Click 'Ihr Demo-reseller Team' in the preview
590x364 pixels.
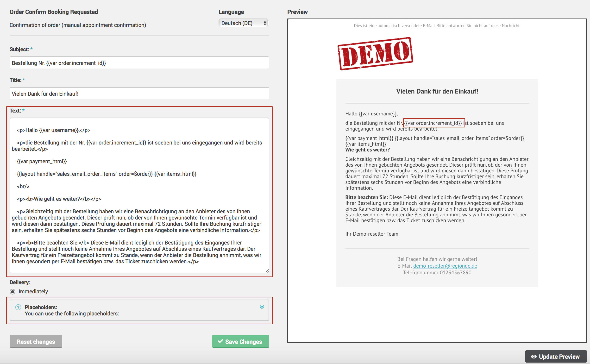point(372,234)
